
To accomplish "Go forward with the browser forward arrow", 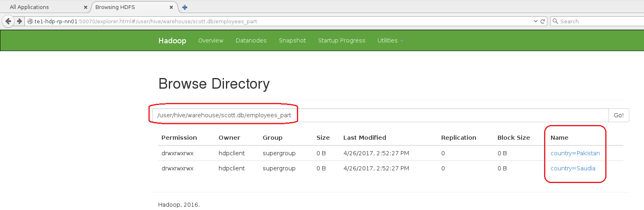I will (19, 21).
